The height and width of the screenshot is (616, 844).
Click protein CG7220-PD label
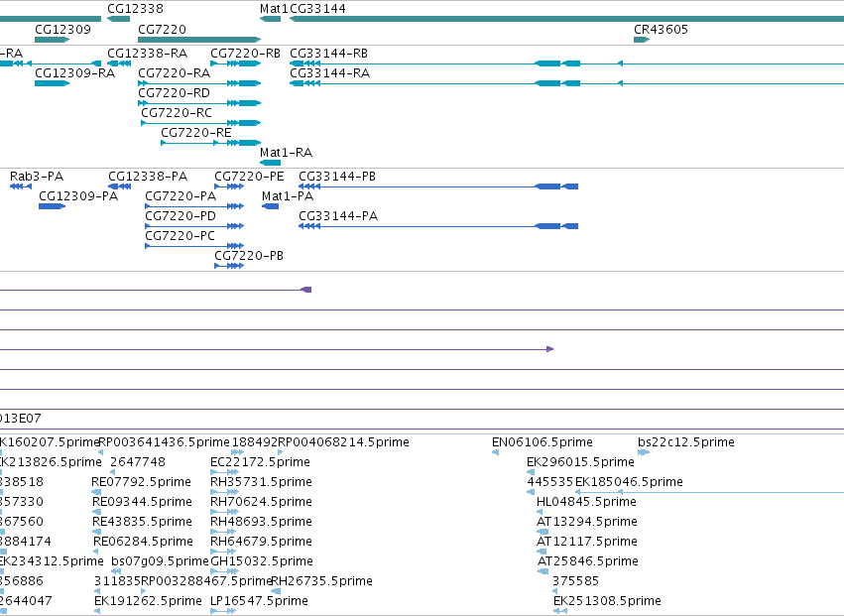pos(181,216)
